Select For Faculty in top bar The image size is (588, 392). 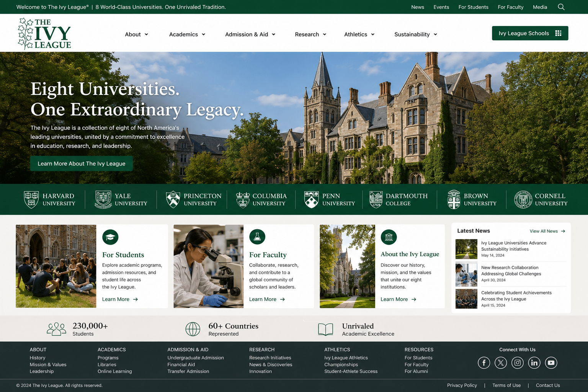[x=511, y=7]
